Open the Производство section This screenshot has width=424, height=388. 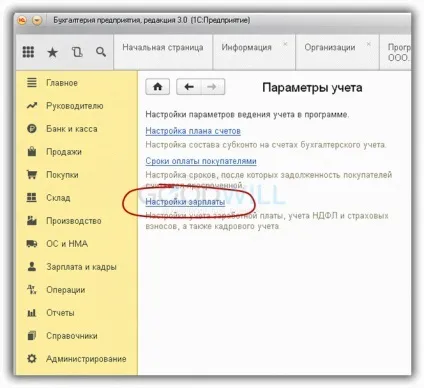[x=73, y=221]
